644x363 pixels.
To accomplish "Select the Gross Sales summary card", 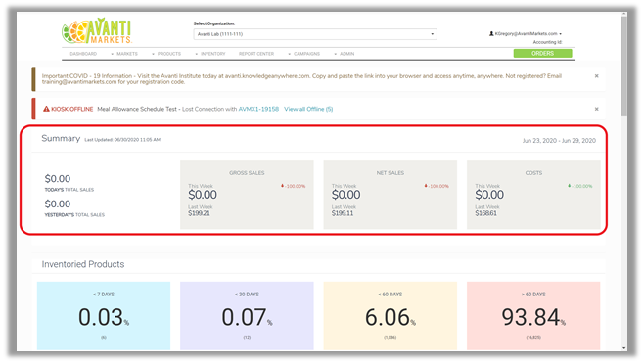I will click(x=247, y=195).
